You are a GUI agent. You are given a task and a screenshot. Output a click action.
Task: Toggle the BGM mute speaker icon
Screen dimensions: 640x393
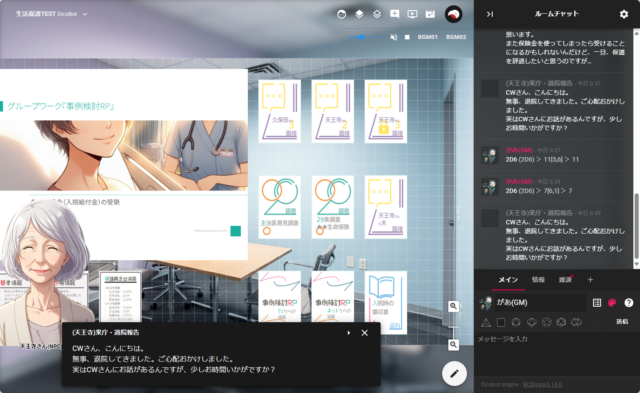click(393, 37)
